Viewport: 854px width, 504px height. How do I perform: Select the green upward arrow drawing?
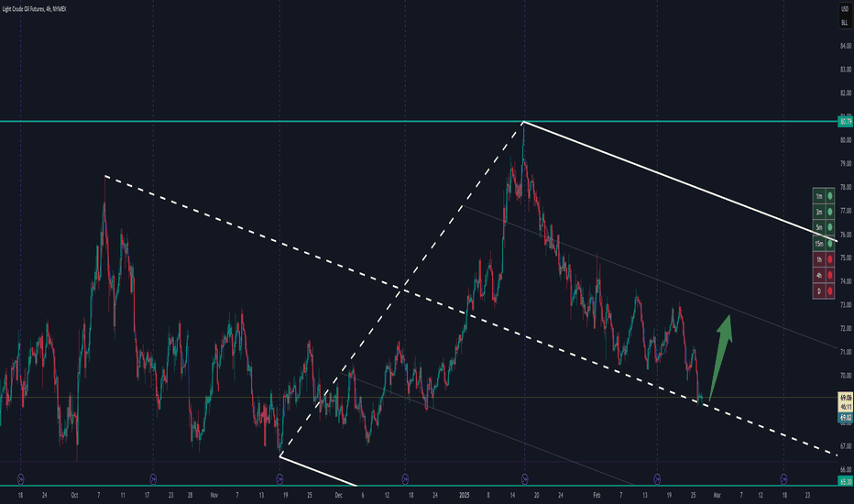pyautogui.click(x=720, y=356)
